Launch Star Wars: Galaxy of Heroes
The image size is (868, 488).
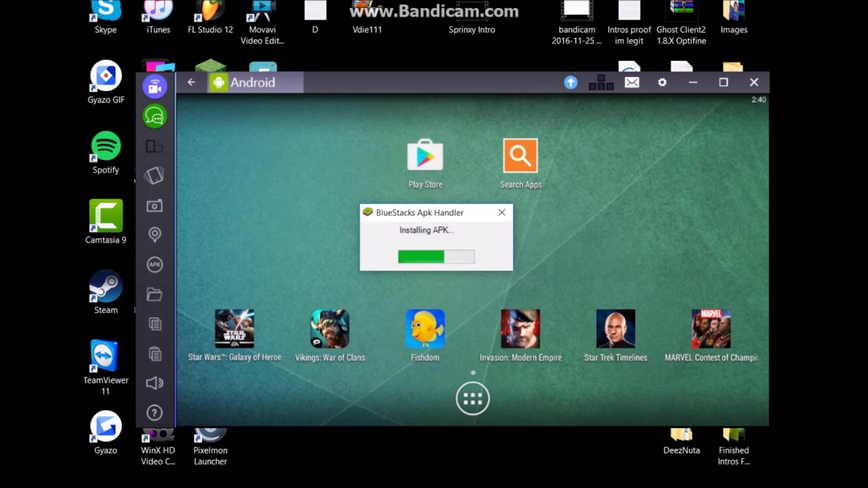pos(235,335)
